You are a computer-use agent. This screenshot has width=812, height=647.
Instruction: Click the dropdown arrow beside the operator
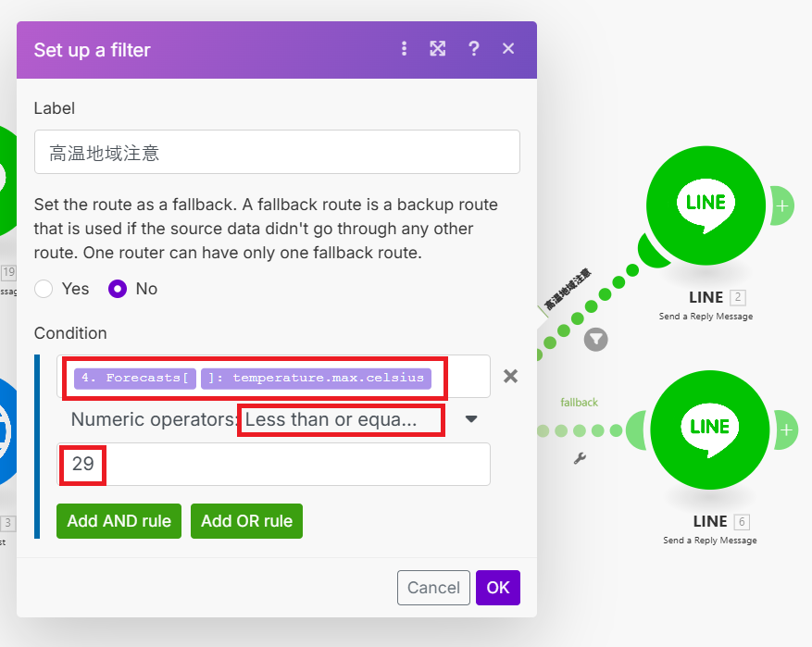tap(471, 418)
